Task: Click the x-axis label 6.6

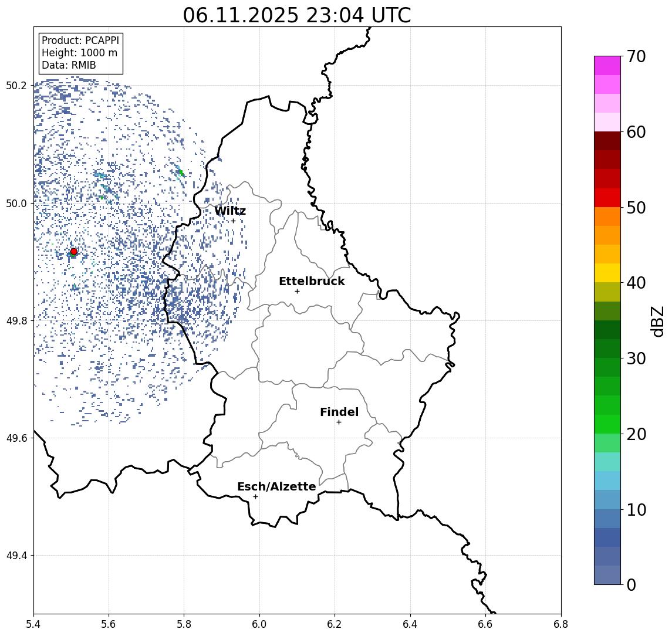Action: [485, 624]
